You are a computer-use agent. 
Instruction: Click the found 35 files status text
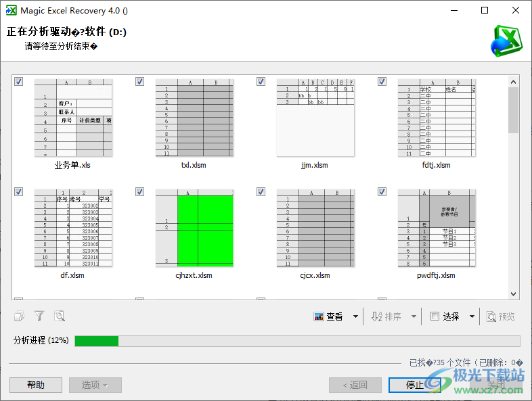coord(466,362)
